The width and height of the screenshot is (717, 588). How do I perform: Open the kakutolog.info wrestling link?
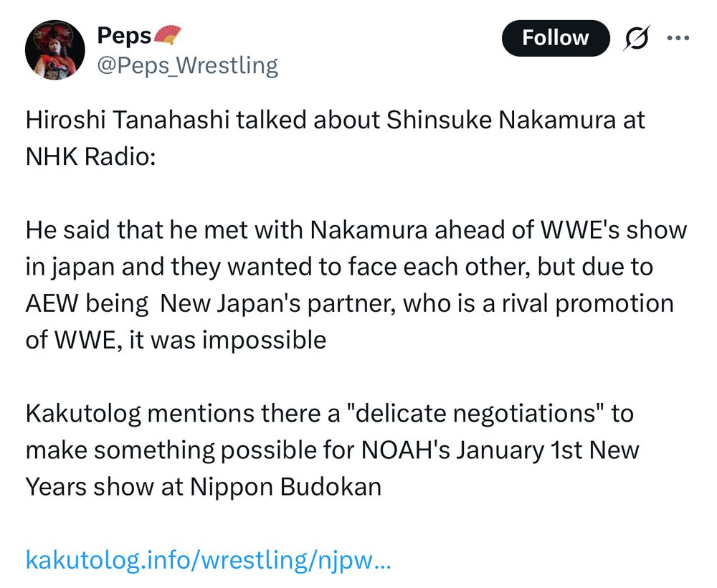[208, 559]
